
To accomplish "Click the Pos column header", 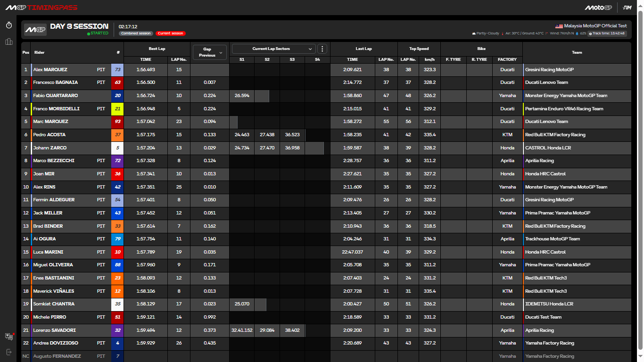I will point(26,52).
